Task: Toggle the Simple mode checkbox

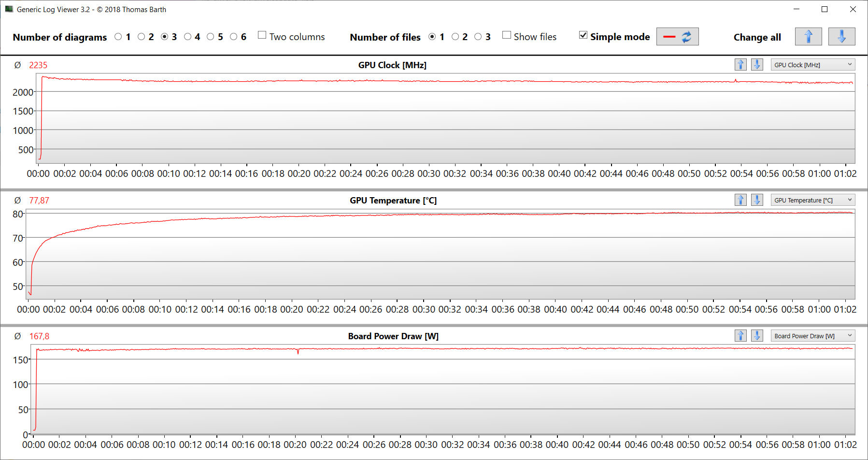Action: tap(583, 35)
